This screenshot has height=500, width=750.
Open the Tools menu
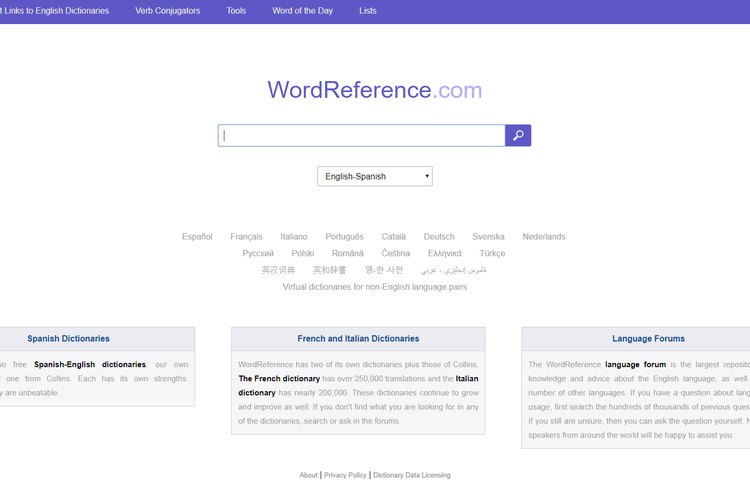[236, 11]
